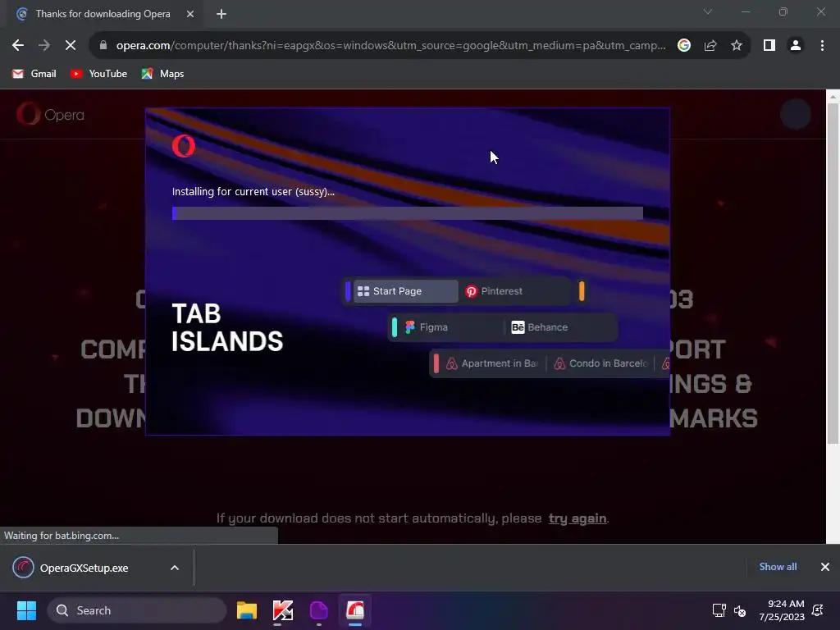The image size is (840, 630).
Task: Open the Chrome profile avatar
Action: (796, 46)
